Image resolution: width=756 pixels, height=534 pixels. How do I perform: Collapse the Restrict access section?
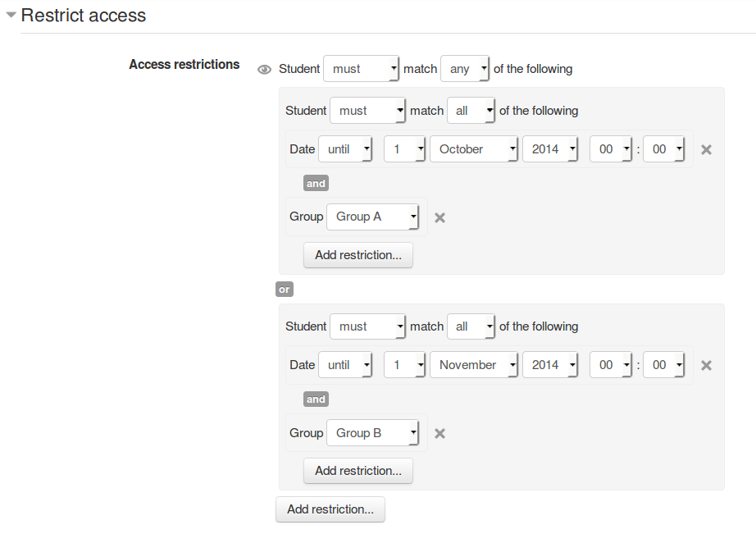(11, 15)
